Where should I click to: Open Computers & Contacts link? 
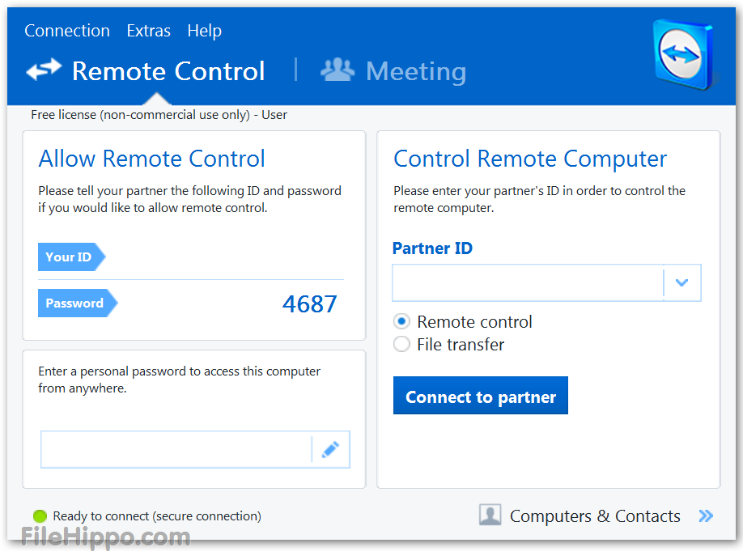pyautogui.click(x=594, y=516)
